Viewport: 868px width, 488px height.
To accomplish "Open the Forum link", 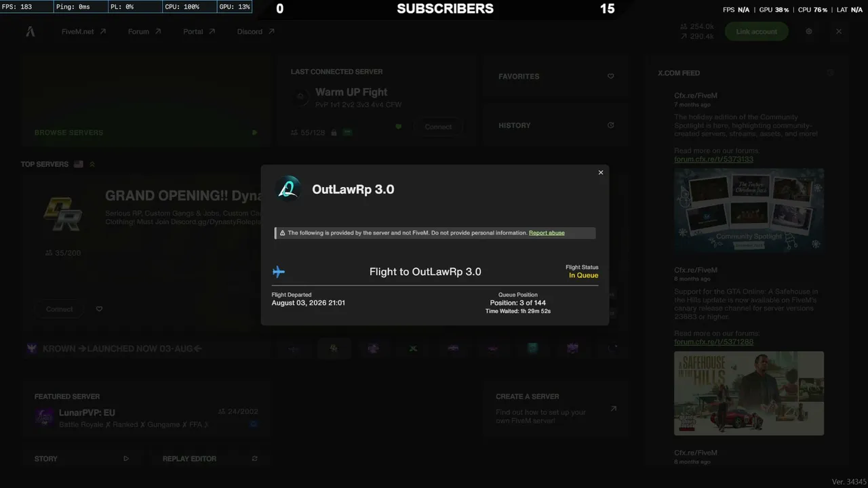I will click(144, 32).
